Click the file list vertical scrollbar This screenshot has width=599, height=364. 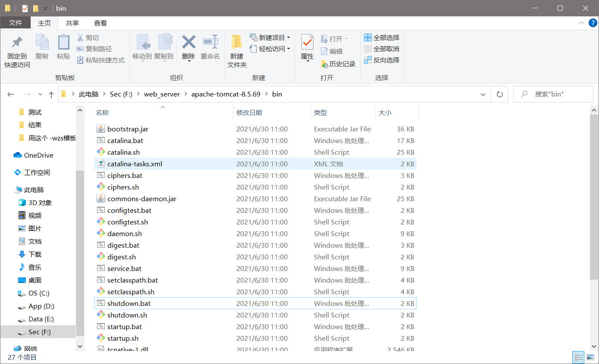click(x=594, y=198)
